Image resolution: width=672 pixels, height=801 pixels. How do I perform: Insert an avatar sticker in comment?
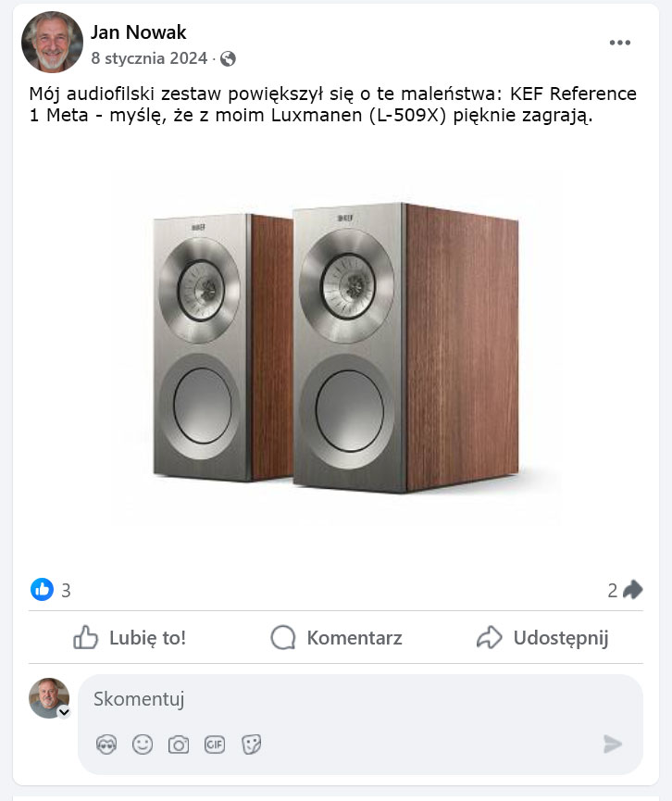tap(106, 745)
